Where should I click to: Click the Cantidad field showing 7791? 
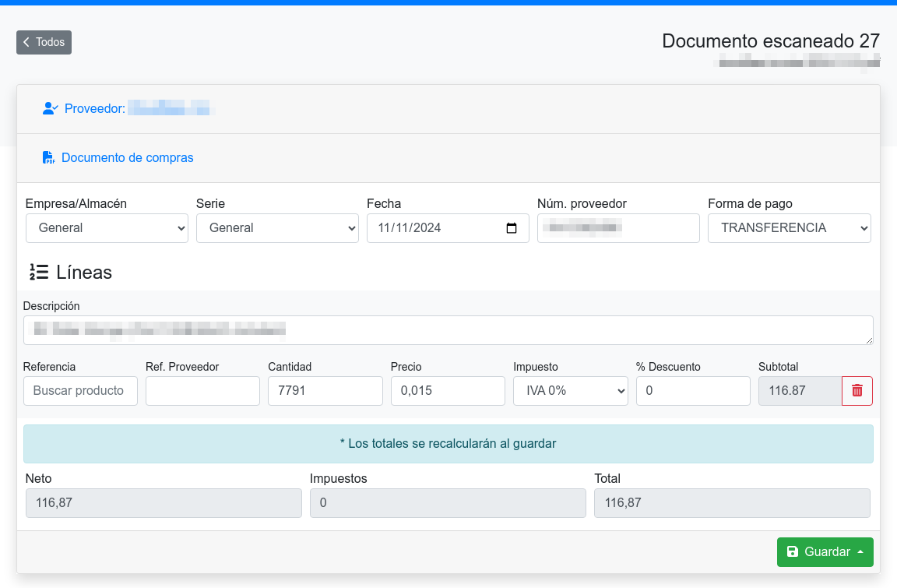325,391
